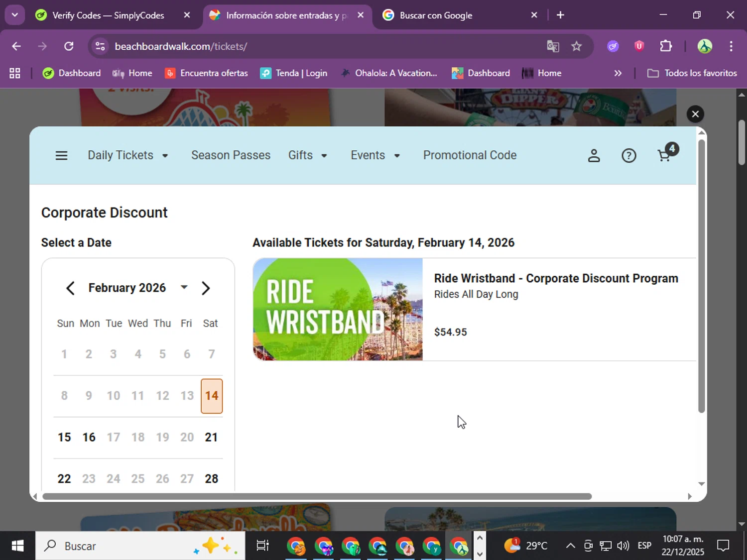This screenshot has height=560, width=747.
Task: Click popup horizontal scrollbar
Action: [x=317, y=496]
